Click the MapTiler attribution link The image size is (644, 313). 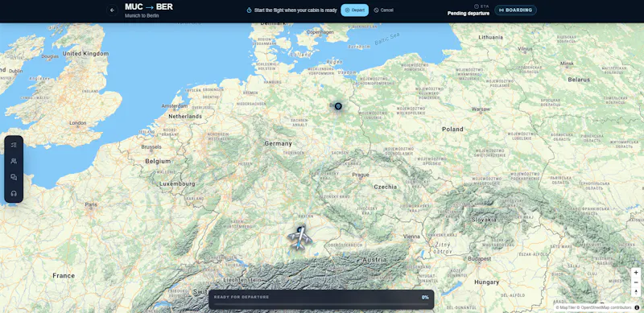pos(565,307)
